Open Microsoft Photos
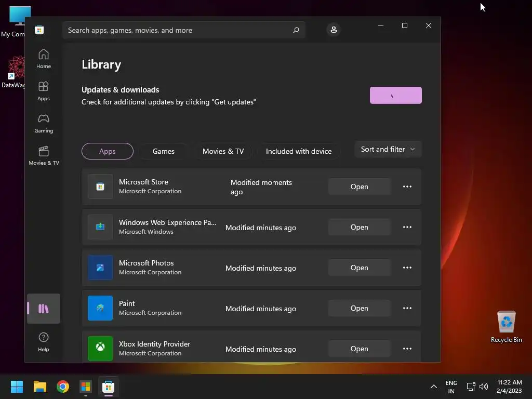Screen dimensions: 532x399 coord(360,268)
